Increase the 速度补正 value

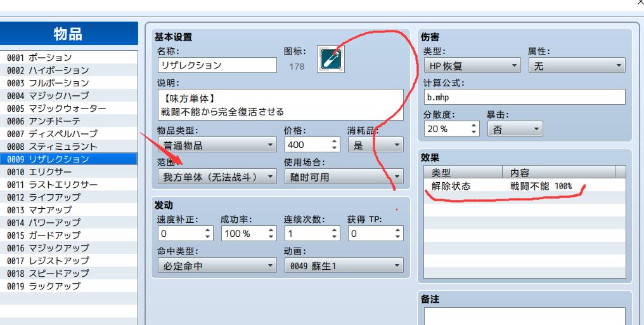[x=207, y=230]
